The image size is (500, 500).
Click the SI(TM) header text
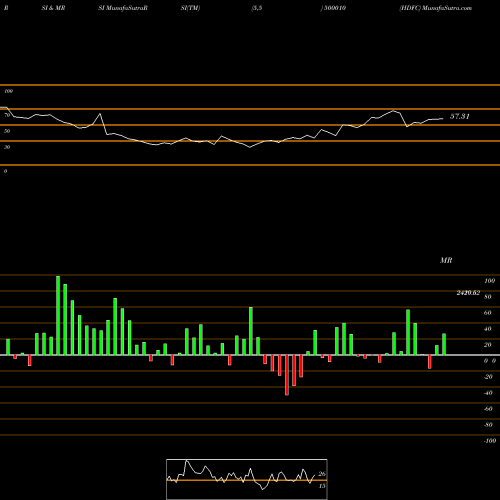190,8
